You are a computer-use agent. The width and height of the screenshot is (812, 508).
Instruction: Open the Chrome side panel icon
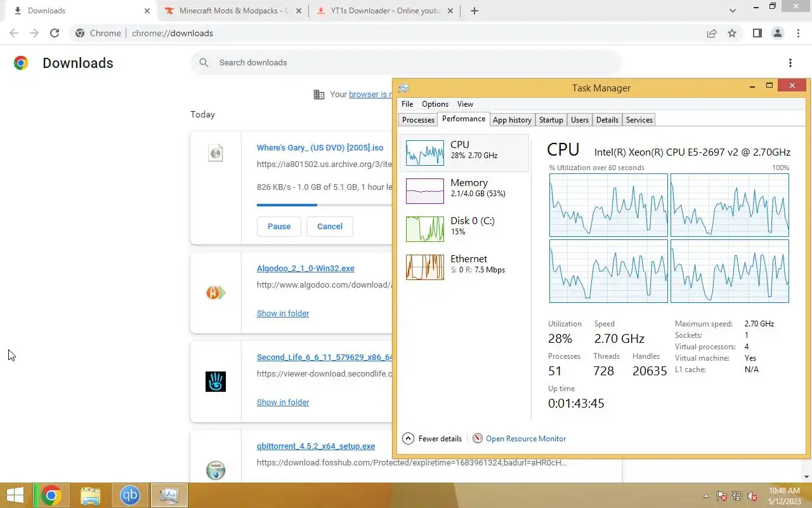[757, 33]
